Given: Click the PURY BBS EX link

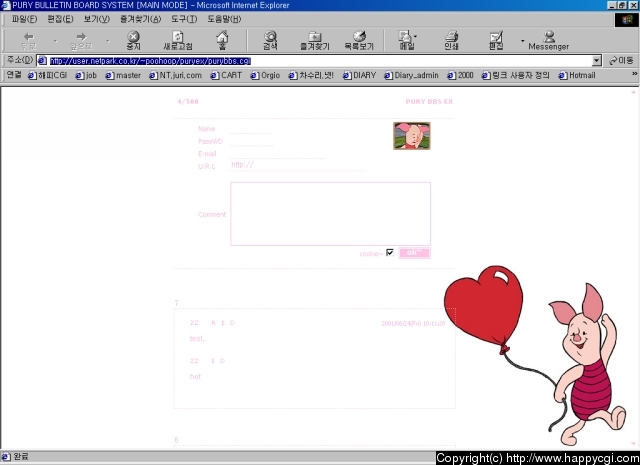Looking at the screenshot, I should tap(429, 102).
